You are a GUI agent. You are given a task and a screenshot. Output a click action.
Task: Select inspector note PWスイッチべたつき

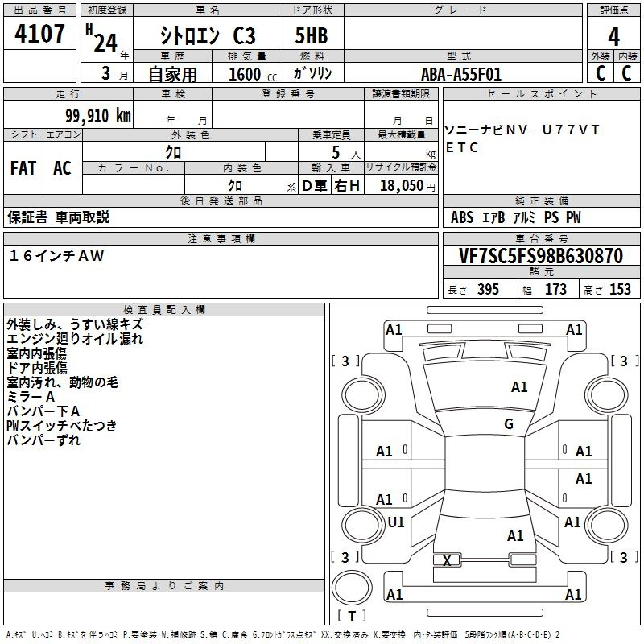tap(62, 426)
